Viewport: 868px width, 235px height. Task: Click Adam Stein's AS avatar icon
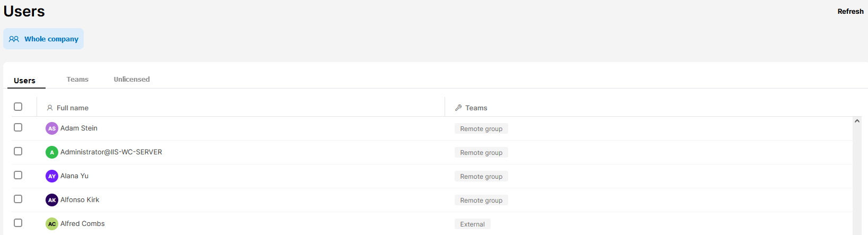51,128
